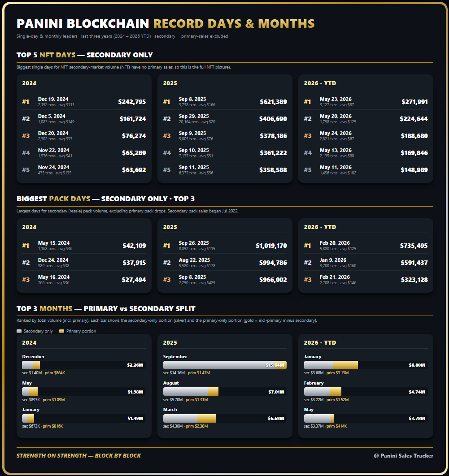Click the February 2026 volume bar
The image size is (449, 476).
366,392
